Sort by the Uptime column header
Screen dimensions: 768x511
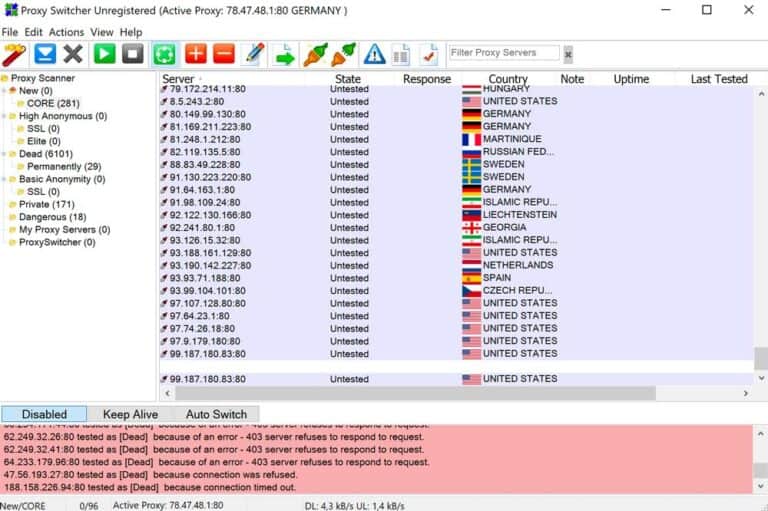(631, 79)
